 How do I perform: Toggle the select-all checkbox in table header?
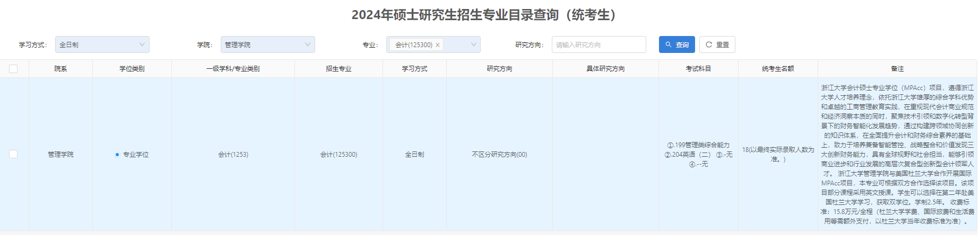(x=13, y=69)
